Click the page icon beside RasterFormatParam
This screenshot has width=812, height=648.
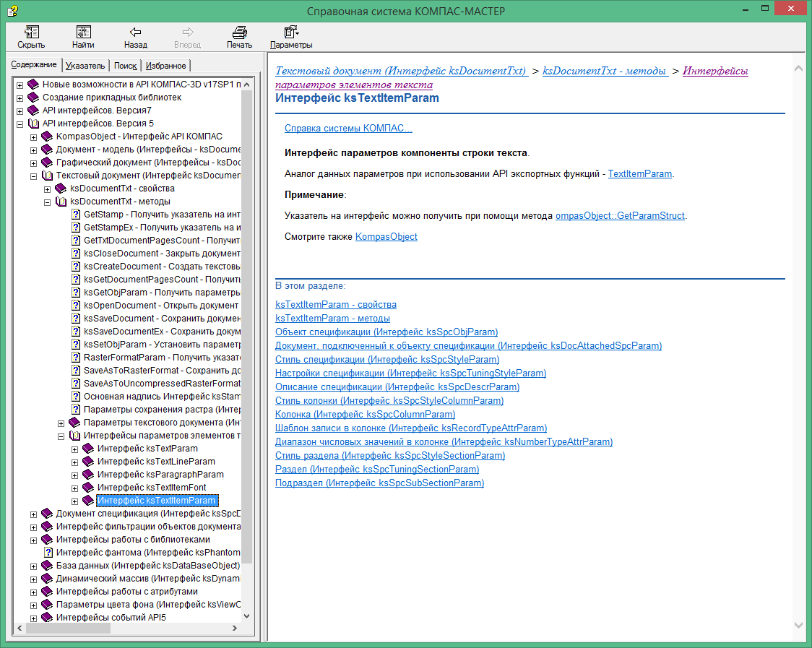(76, 358)
